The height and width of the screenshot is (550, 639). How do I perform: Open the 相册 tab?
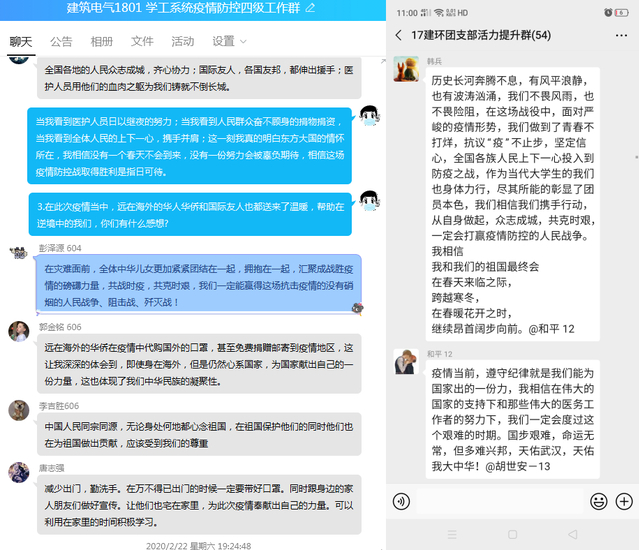click(102, 41)
